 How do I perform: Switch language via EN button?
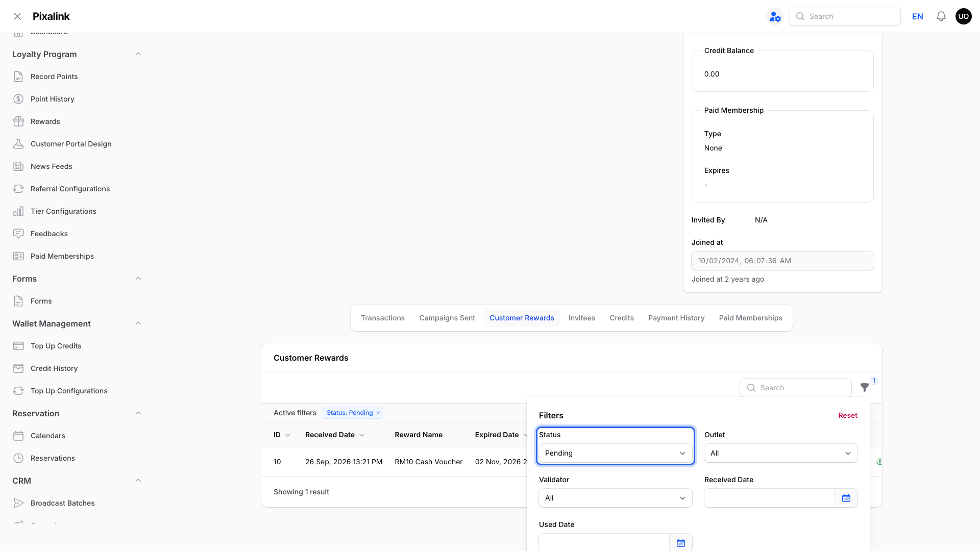point(918,16)
